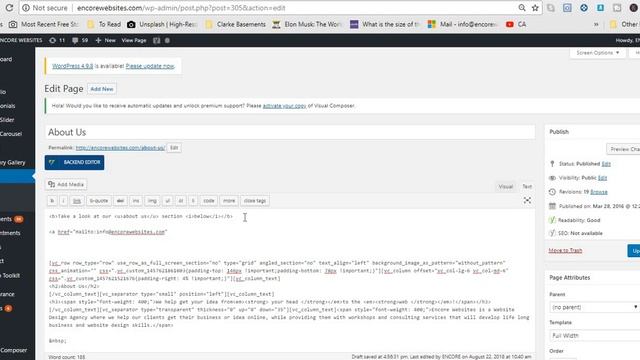Screen dimensions: 640x360
Task: Click View Page in admin bar
Action: tap(134, 40)
